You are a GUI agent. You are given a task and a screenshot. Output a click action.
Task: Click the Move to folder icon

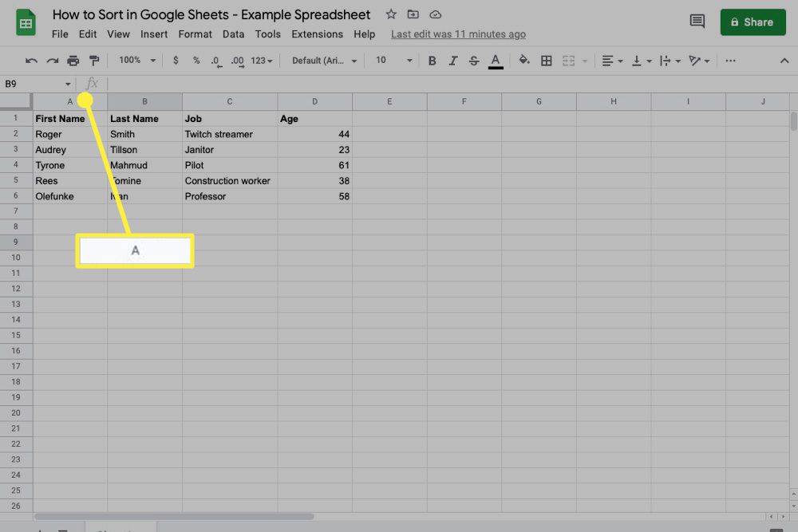413,14
